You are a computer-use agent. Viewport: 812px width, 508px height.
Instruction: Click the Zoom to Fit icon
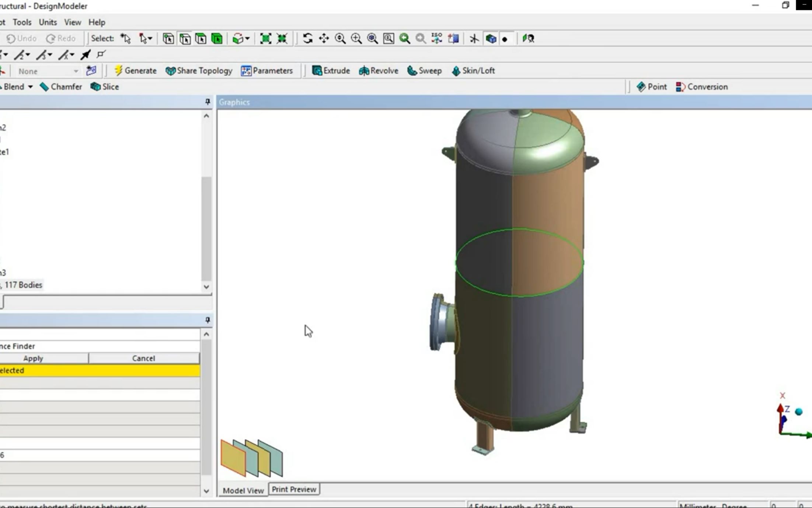coord(372,38)
